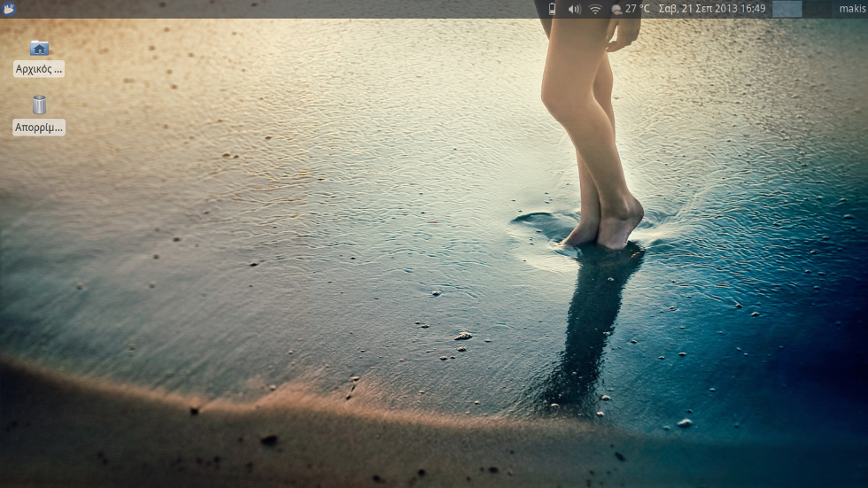Click the battery status icon in the panel
868x488 pixels.
(553, 9)
